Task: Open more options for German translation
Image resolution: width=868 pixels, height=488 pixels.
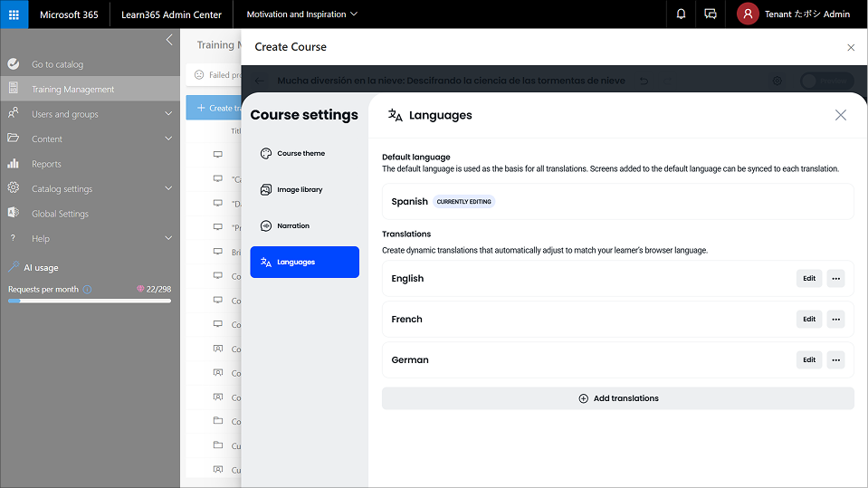Action: point(835,360)
